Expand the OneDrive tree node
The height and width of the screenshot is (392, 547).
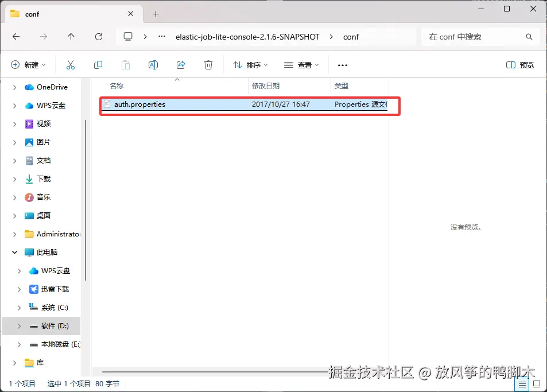14,87
